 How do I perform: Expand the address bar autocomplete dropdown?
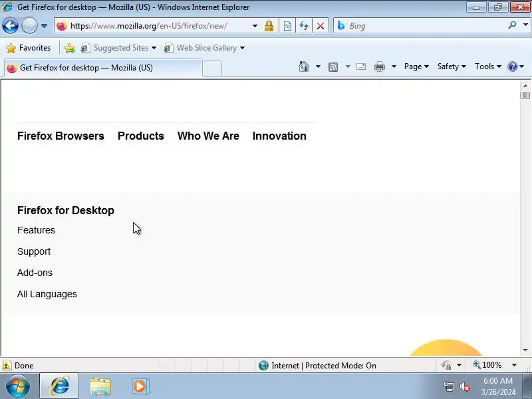tap(255, 26)
